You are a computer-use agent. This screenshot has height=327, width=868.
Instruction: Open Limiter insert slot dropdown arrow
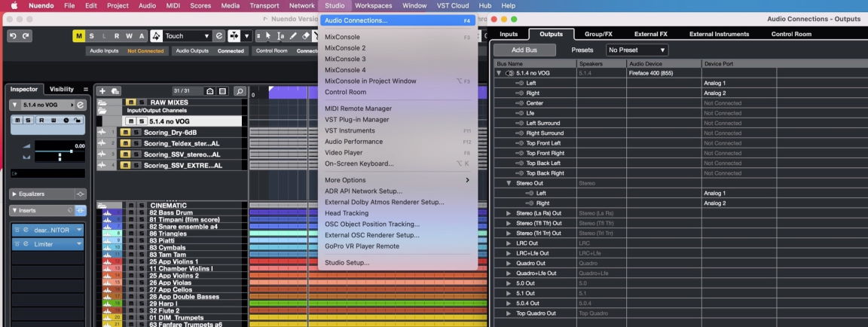pos(79,244)
